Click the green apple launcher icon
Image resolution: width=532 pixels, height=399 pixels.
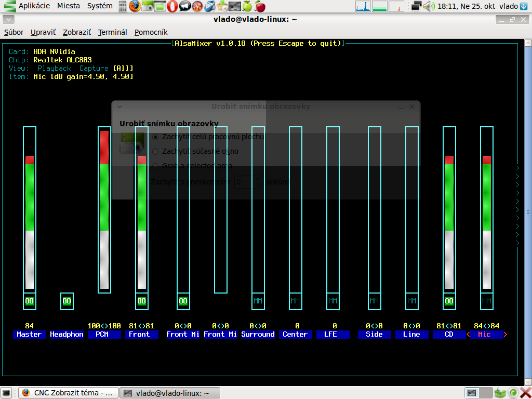[x=247, y=6]
